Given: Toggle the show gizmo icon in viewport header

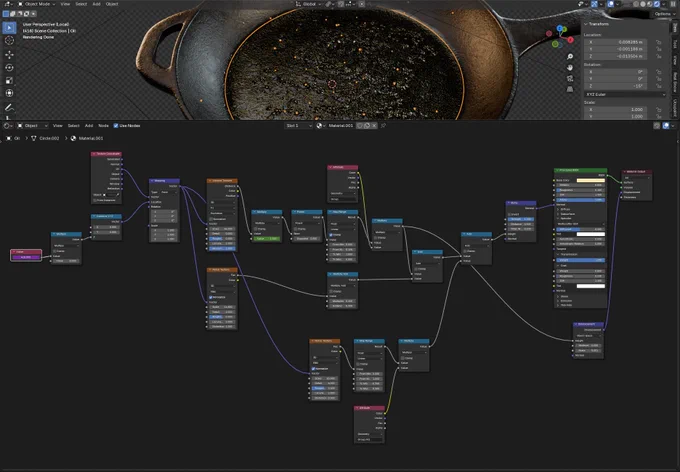Looking at the screenshot, I should coord(594,4).
